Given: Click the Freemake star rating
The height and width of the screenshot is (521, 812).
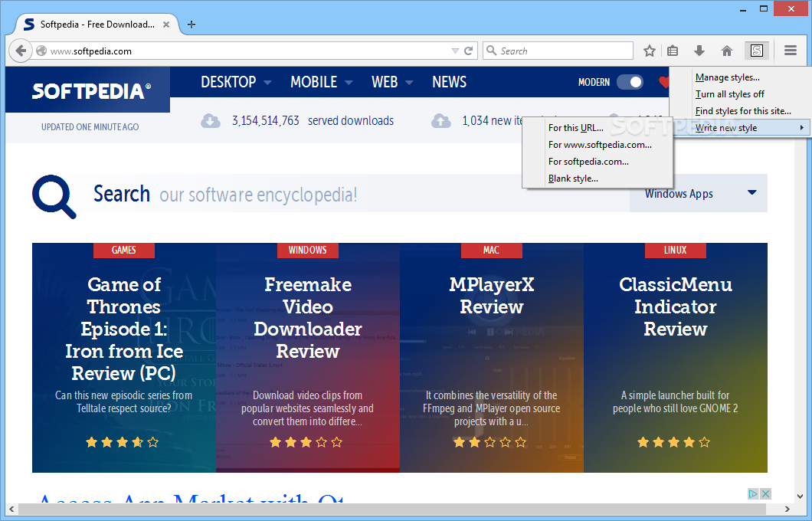Looking at the screenshot, I should tap(306, 442).
